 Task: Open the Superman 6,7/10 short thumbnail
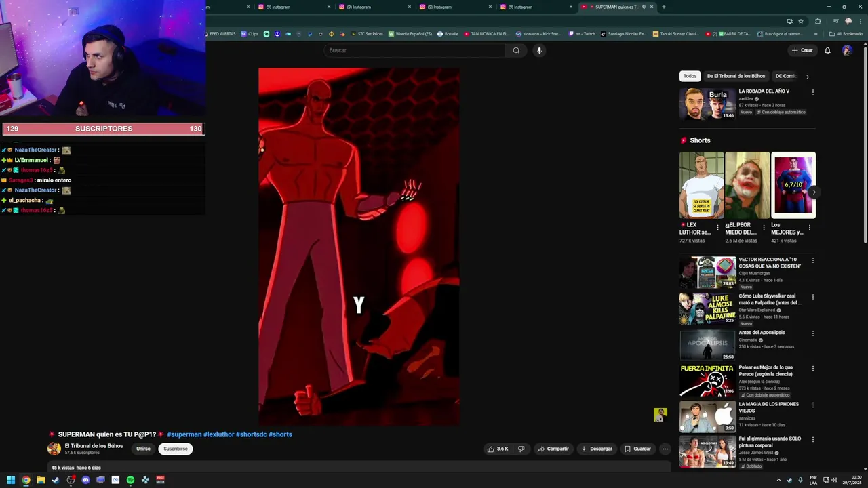pyautogui.click(x=793, y=185)
